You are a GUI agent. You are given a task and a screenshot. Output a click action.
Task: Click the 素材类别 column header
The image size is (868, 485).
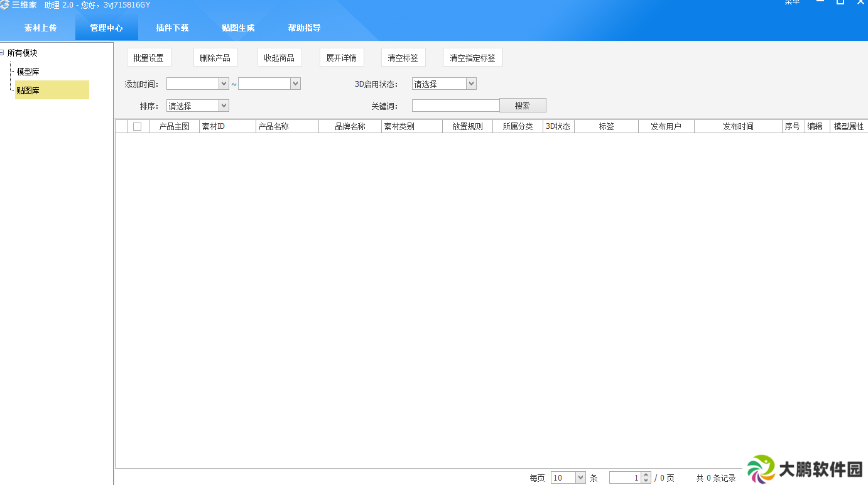412,126
